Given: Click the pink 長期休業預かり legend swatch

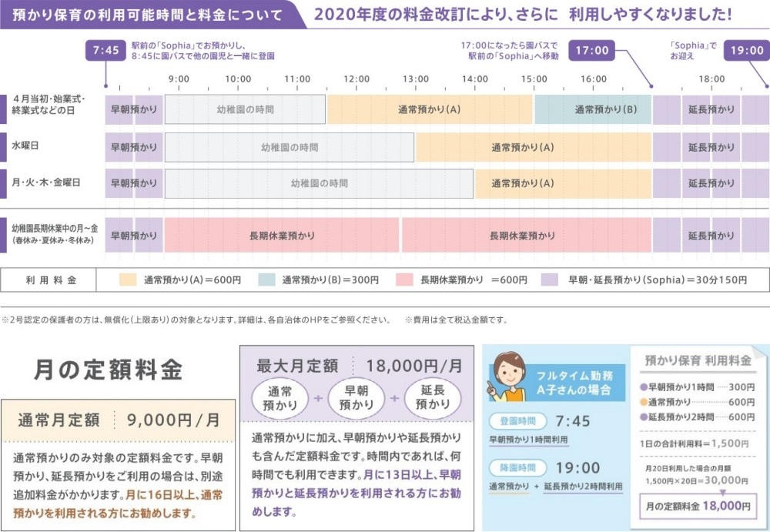Looking at the screenshot, I should (x=404, y=280).
